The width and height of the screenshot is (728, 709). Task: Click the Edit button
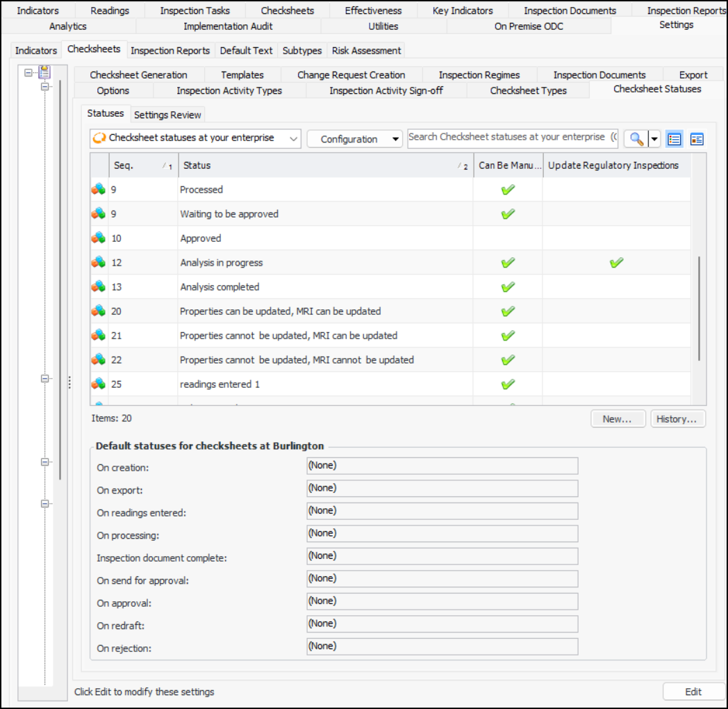(x=693, y=692)
